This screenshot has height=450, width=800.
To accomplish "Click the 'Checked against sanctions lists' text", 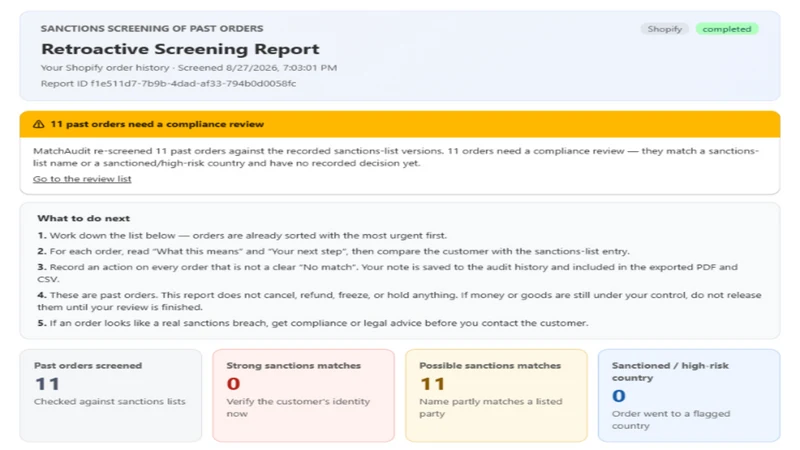I will [x=110, y=402].
